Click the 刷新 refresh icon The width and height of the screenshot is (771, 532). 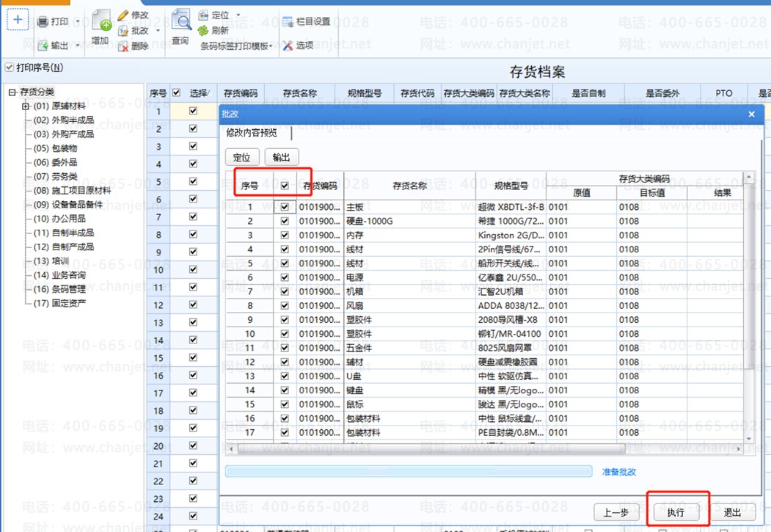click(x=203, y=31)
